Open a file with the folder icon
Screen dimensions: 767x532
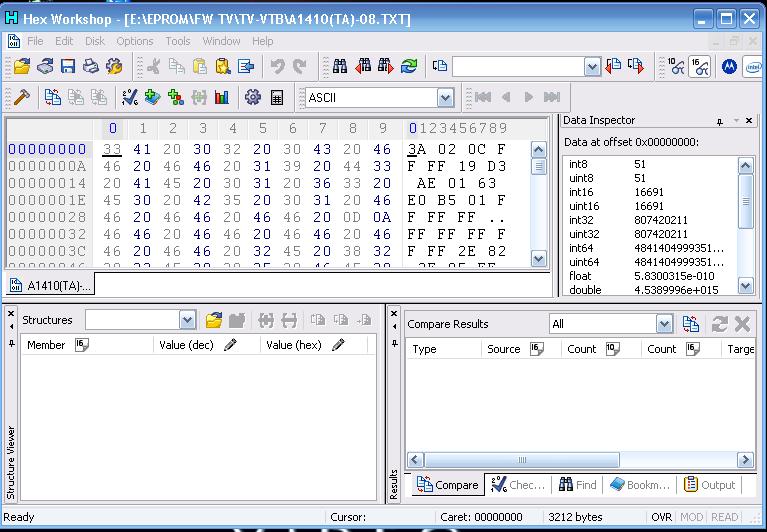click(22, 66)
